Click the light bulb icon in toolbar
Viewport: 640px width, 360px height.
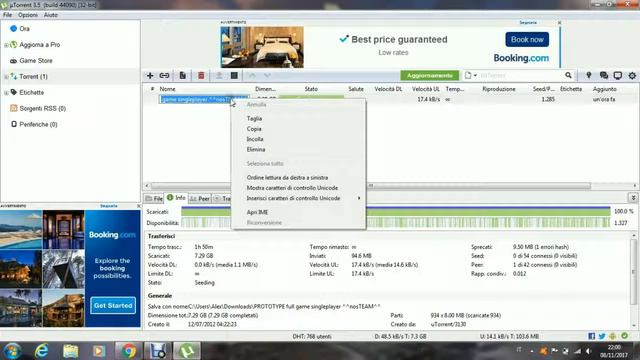[x=589, y=76]
